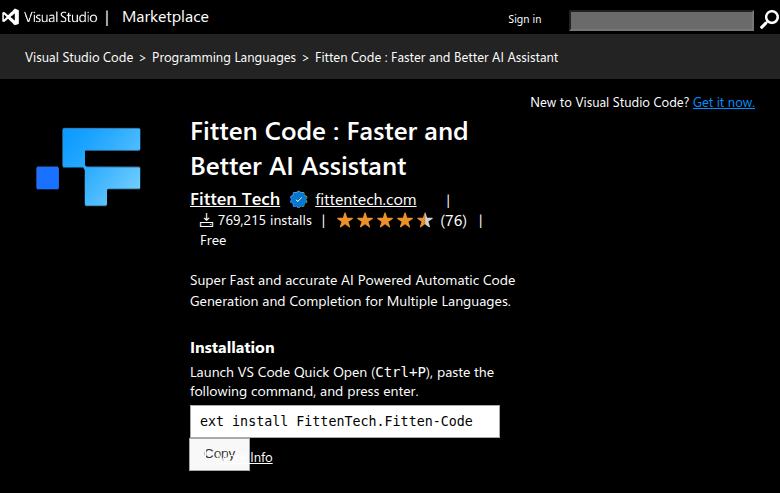Click the star rating icons

click(x=385, y=220)
